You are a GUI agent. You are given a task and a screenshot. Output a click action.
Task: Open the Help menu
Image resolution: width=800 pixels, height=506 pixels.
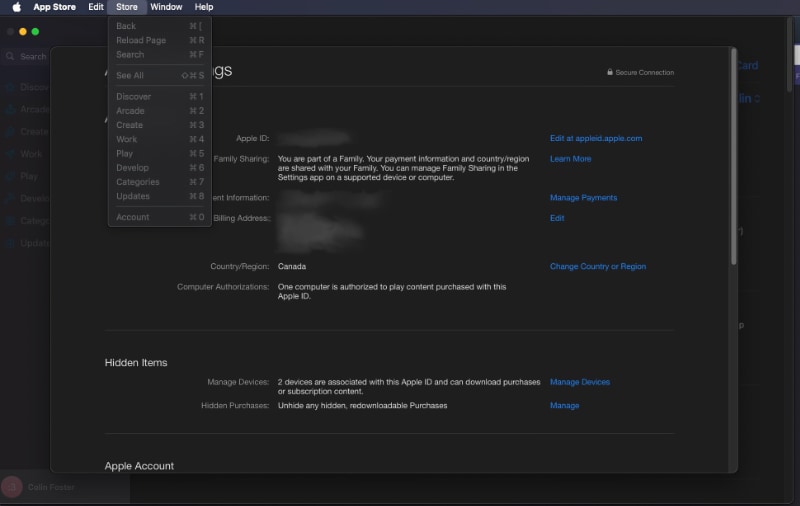point(204,7)
